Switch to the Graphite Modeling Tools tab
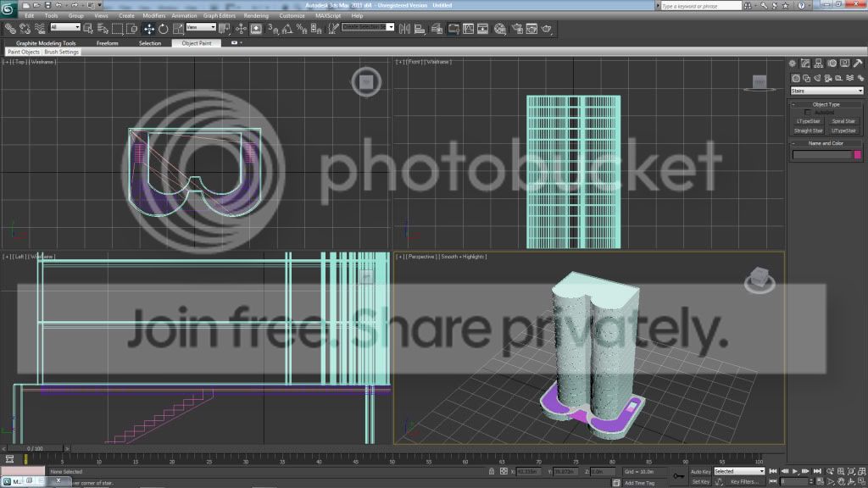 (46, 43)
